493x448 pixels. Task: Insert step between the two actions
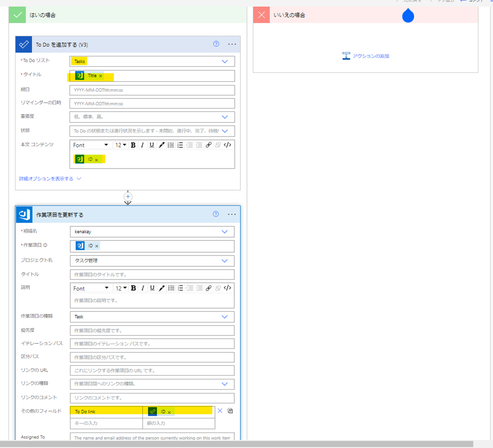[128, 197]
